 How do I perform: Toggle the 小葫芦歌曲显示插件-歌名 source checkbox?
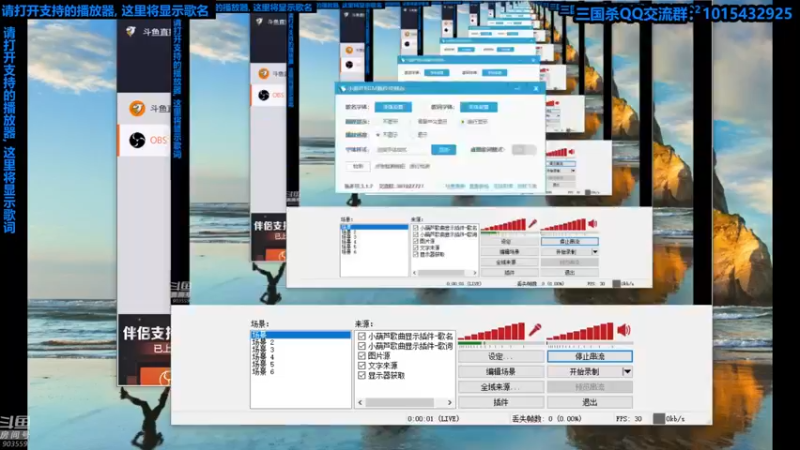click(x=362, y=336)
